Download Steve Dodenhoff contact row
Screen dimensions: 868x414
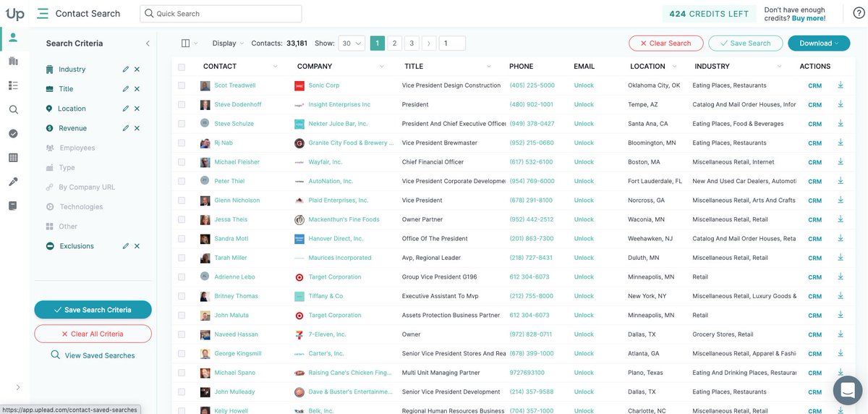point(841,104)
